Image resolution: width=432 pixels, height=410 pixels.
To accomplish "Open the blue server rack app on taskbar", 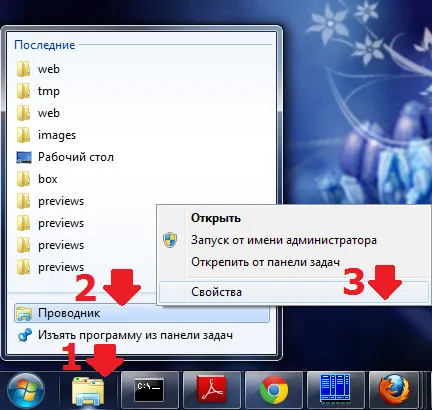I will coord(335,390).
